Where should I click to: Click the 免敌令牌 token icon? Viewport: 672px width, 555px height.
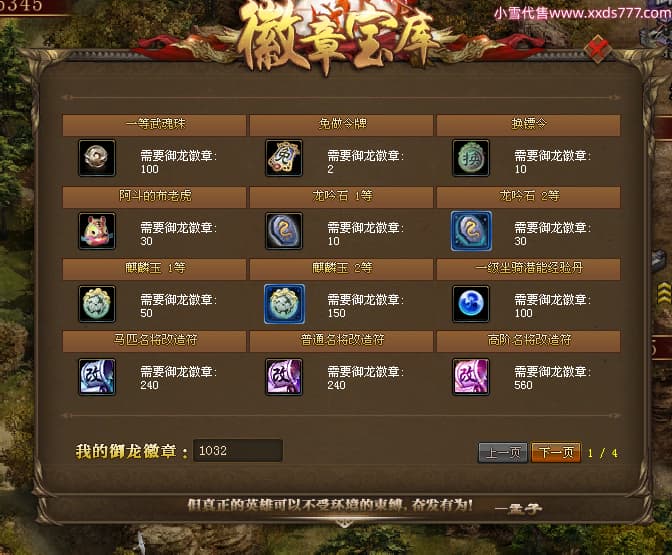[x=284, y=158]
